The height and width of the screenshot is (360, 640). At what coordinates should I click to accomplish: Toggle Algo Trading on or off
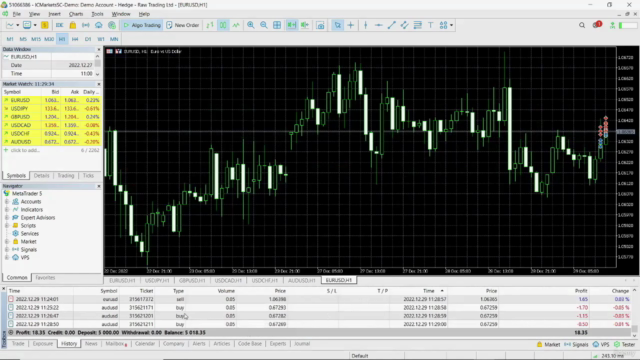[x=142, y=25]
